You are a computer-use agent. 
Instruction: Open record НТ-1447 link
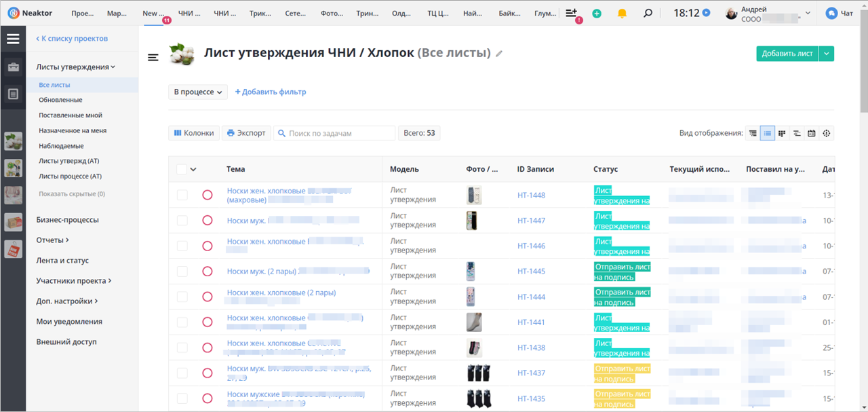[530, 220]
